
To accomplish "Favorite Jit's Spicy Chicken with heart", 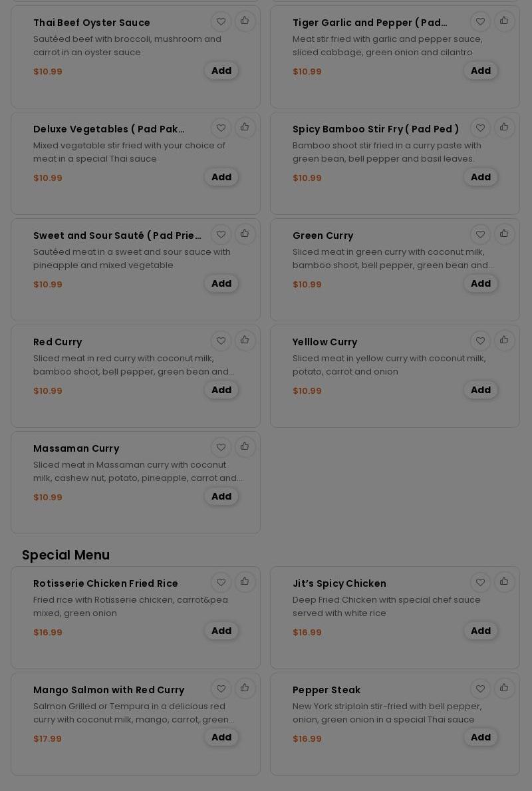I will (x=480, y=583).
